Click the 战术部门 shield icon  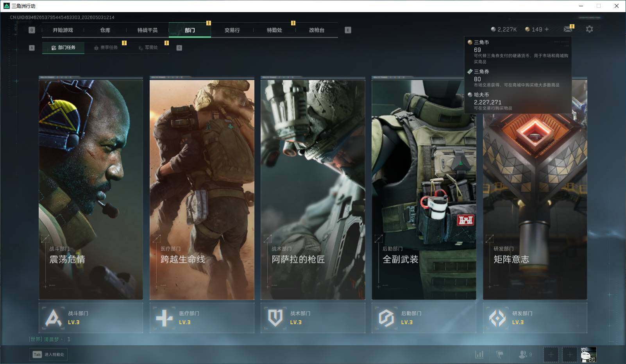click(275, 318)
